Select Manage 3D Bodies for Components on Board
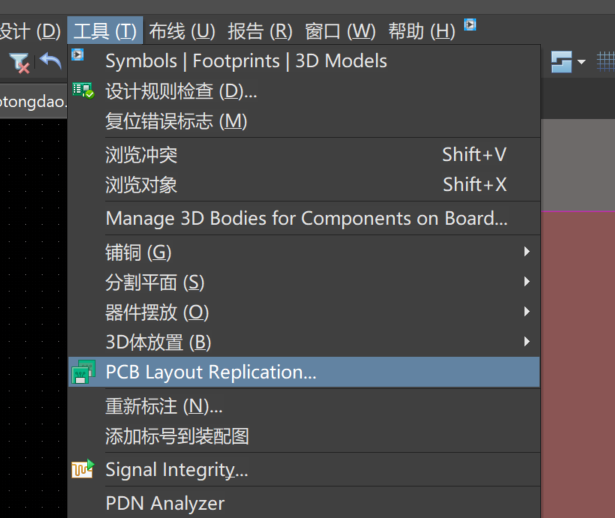 [x=306, y=218]
